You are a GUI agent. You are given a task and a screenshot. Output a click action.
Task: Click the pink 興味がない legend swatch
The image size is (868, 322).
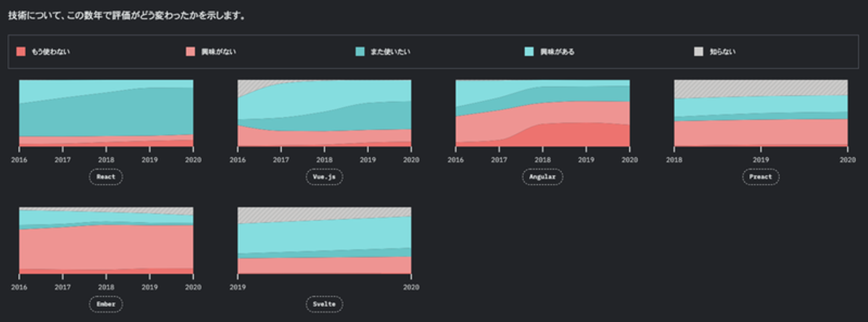click(190, 52)
